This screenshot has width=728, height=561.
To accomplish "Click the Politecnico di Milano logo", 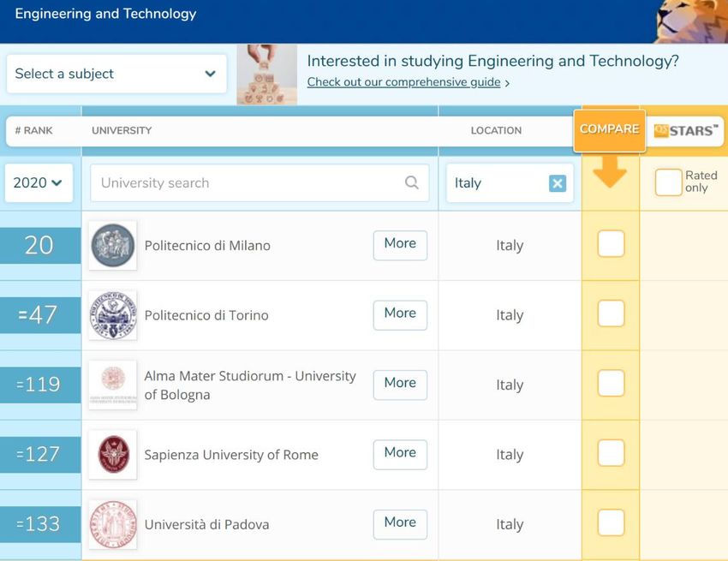I will [113, 245].
